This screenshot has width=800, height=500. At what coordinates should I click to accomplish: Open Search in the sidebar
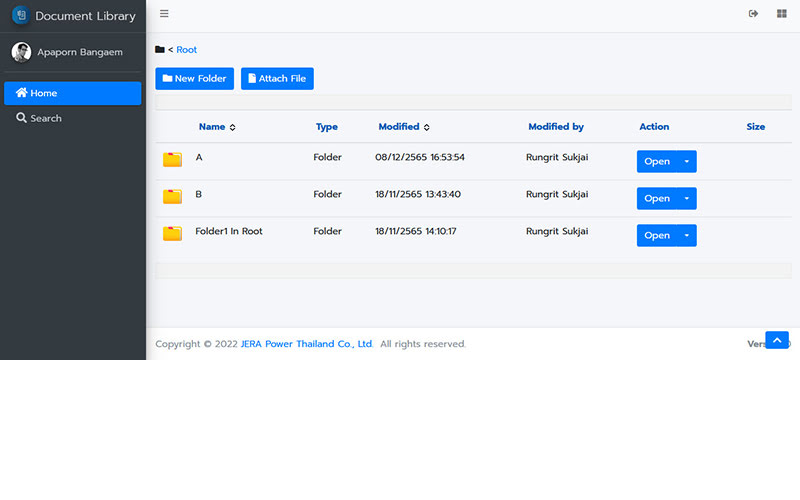72,118
